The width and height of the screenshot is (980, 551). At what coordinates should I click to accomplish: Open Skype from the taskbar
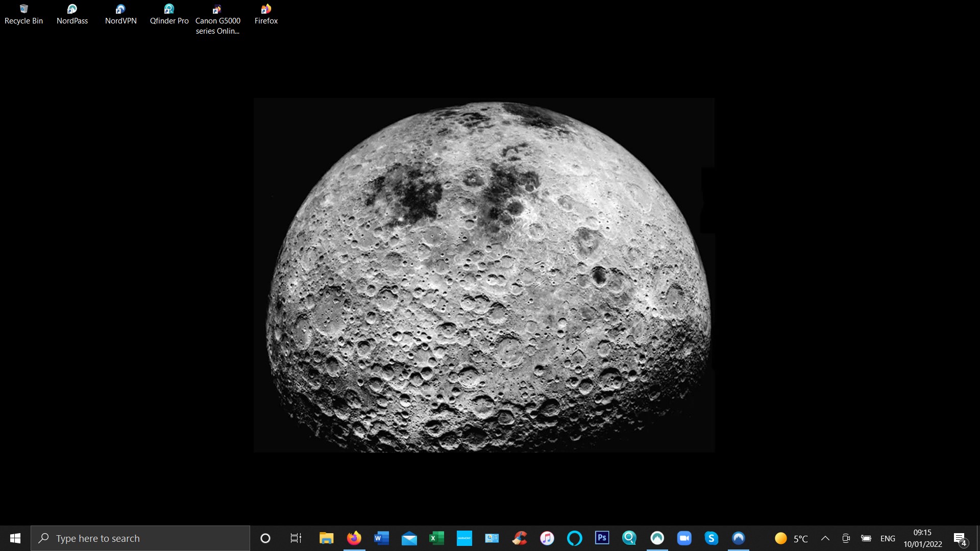(711, 538)
